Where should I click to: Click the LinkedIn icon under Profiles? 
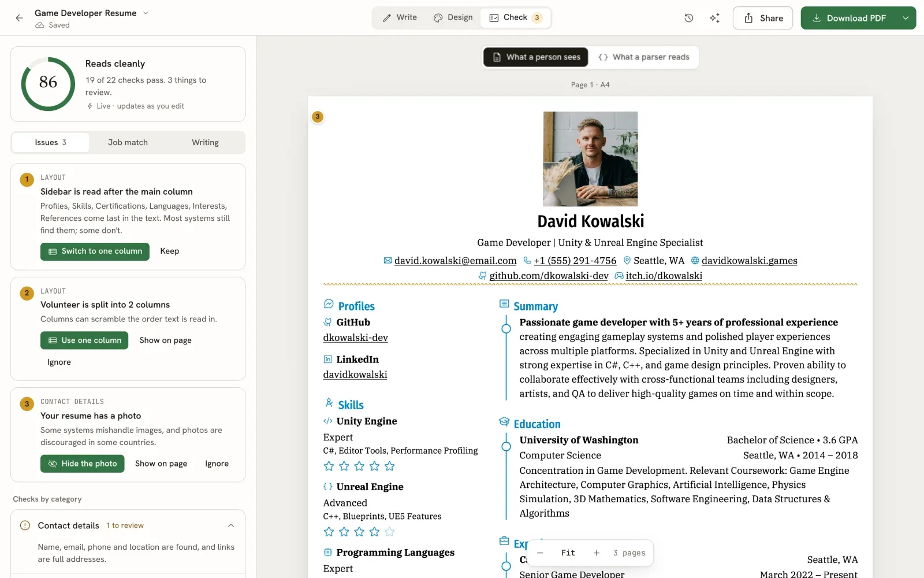328,359
